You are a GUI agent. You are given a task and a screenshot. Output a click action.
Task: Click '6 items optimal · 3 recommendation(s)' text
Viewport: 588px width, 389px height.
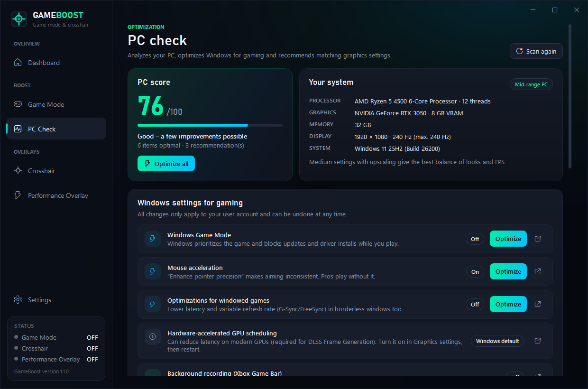191,146
